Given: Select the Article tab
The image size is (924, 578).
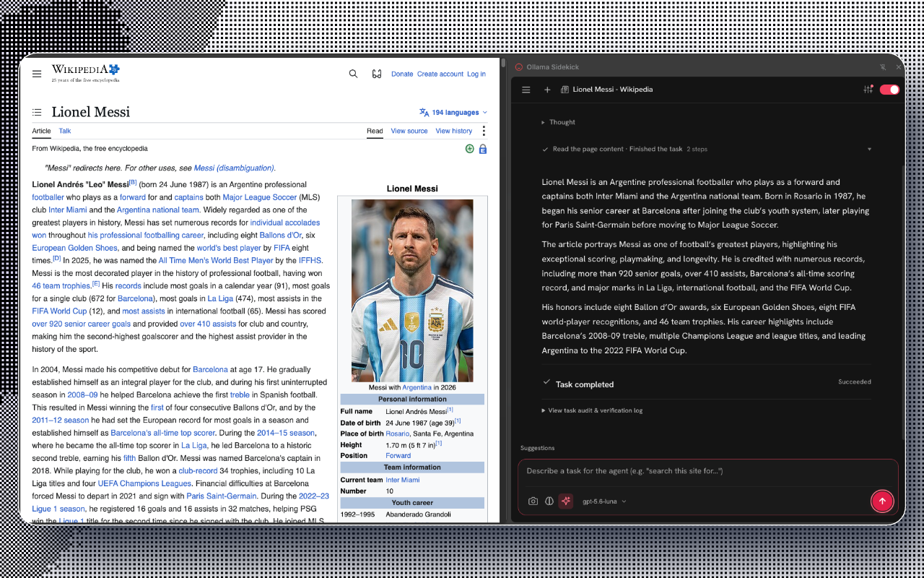Looking at the screenshot, I should [x=41, y=131].
